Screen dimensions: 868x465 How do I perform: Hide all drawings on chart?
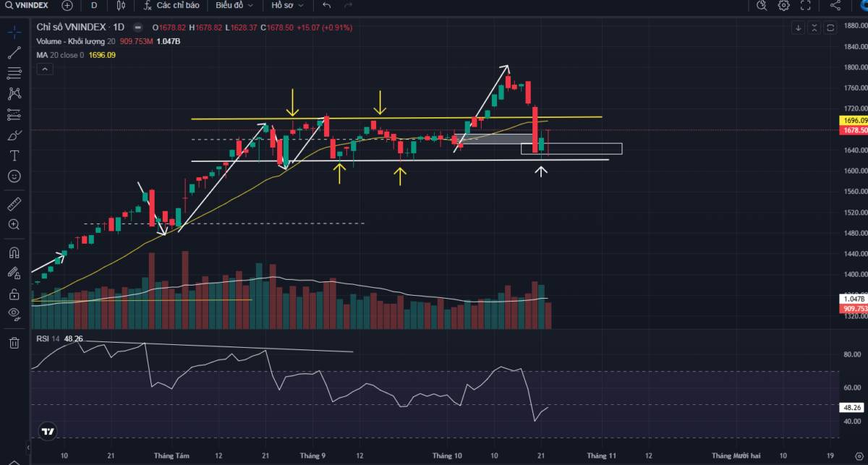pos(14,313)
